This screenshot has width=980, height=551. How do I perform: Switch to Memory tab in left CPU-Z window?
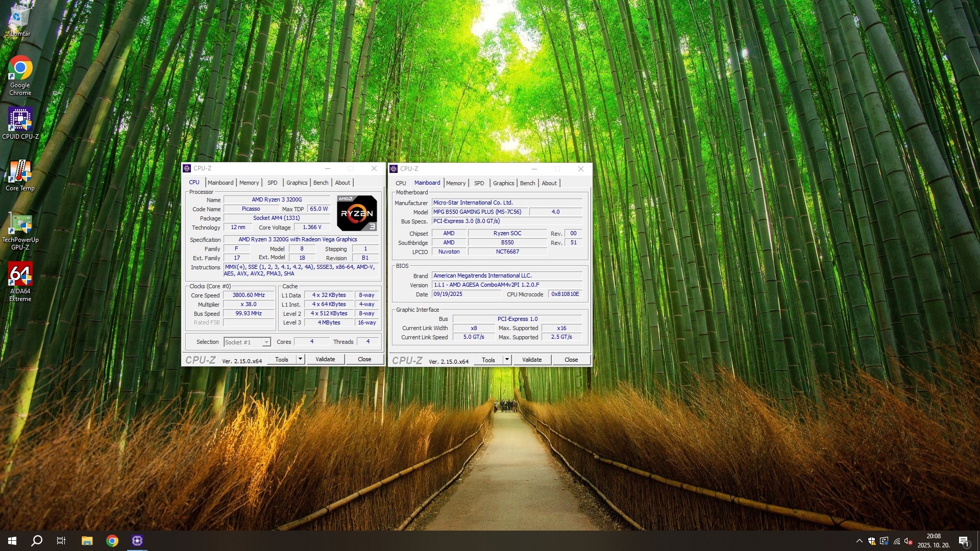click(249, 183)
